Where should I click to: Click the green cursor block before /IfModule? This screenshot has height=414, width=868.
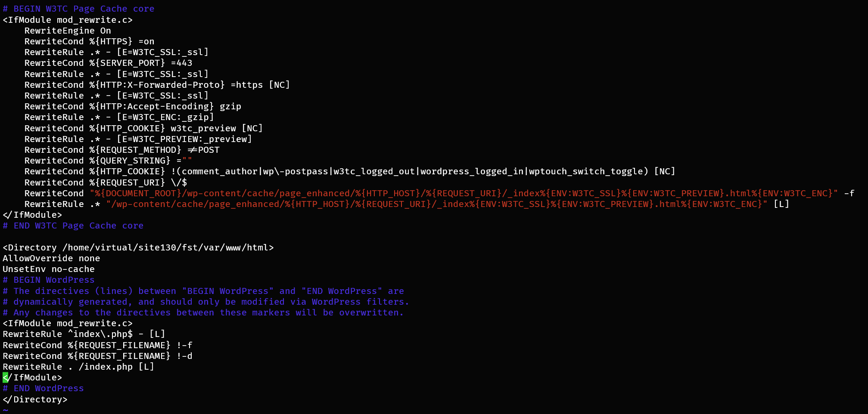pyautogui.click(x=5, y=377)
